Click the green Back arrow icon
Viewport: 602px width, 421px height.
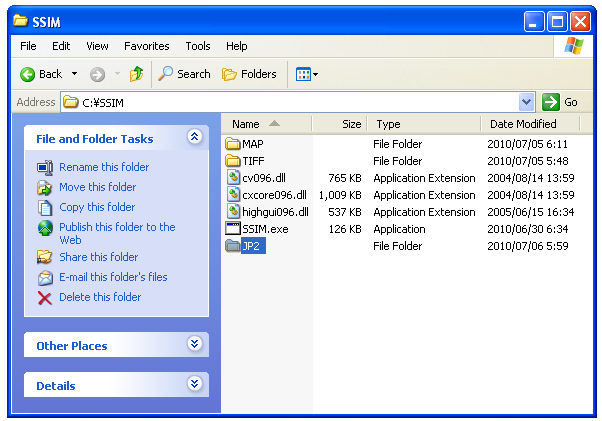click(x=27, y=74)
